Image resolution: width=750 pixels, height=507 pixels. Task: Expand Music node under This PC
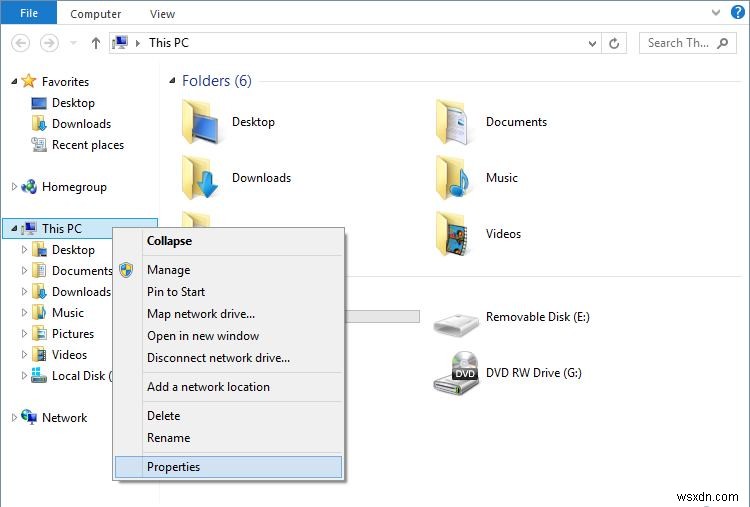(x=24, y=313)
